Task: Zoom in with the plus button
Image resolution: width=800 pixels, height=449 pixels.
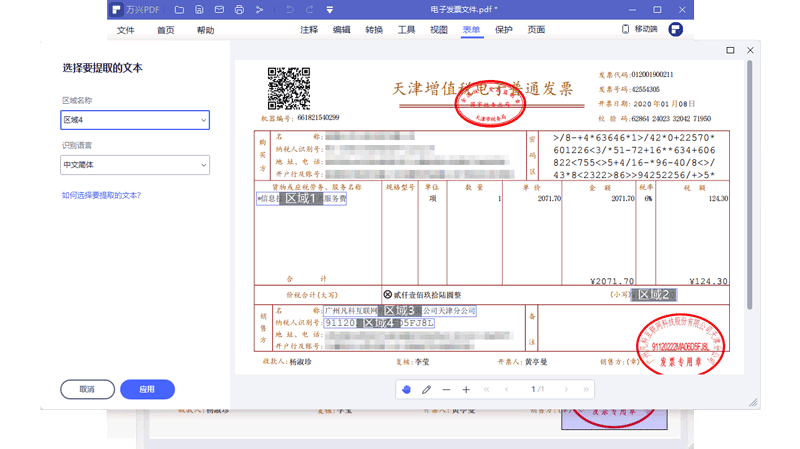Action: click(466, 389)
